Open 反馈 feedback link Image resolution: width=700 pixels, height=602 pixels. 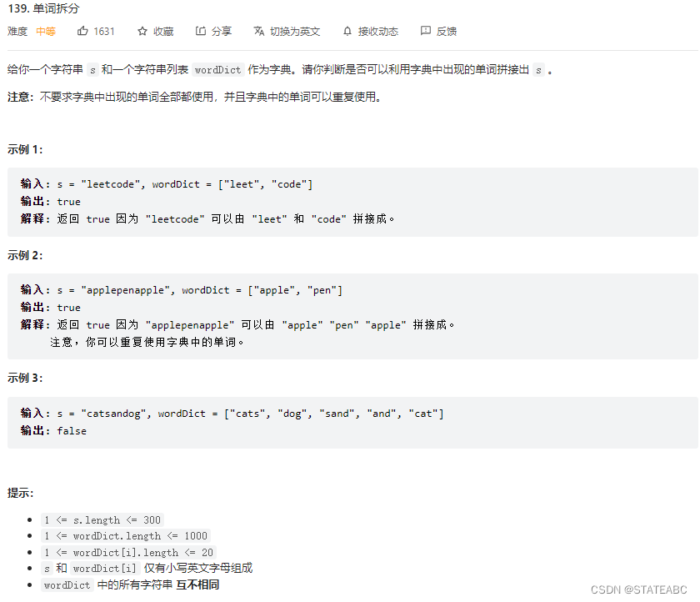point(447,31)
